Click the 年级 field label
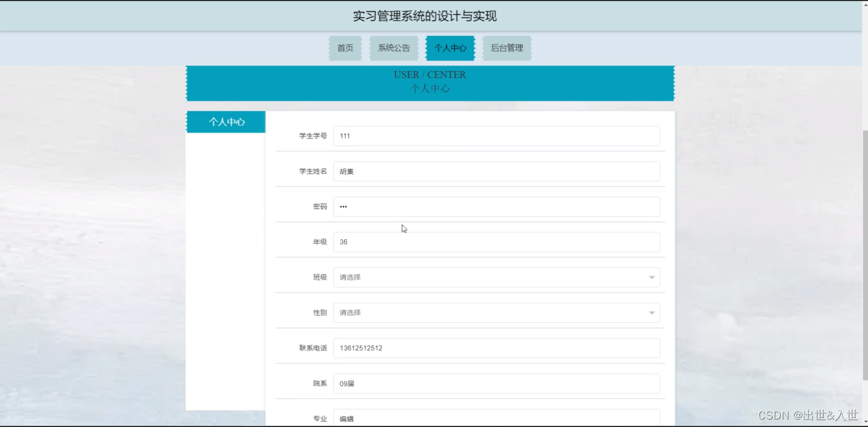Viewport: 868px width, 427px height. [320, 242]
